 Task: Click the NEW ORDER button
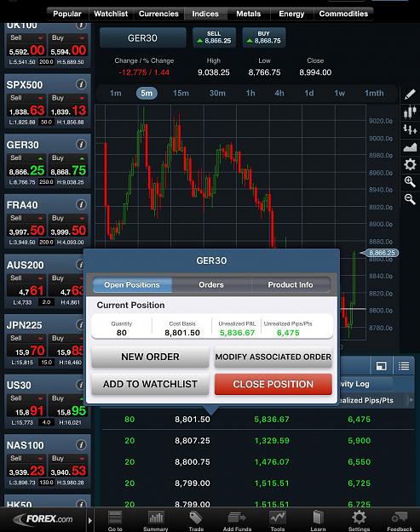[151, 357]
